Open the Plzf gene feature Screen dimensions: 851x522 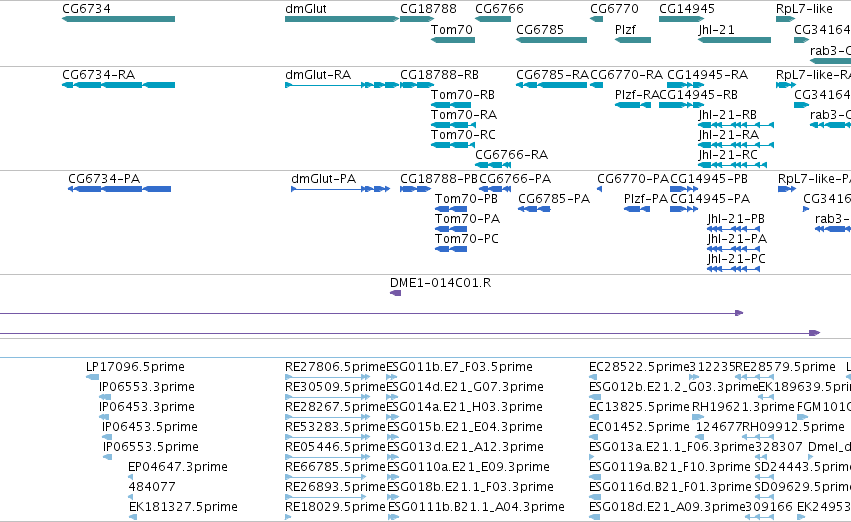[633, 40]
